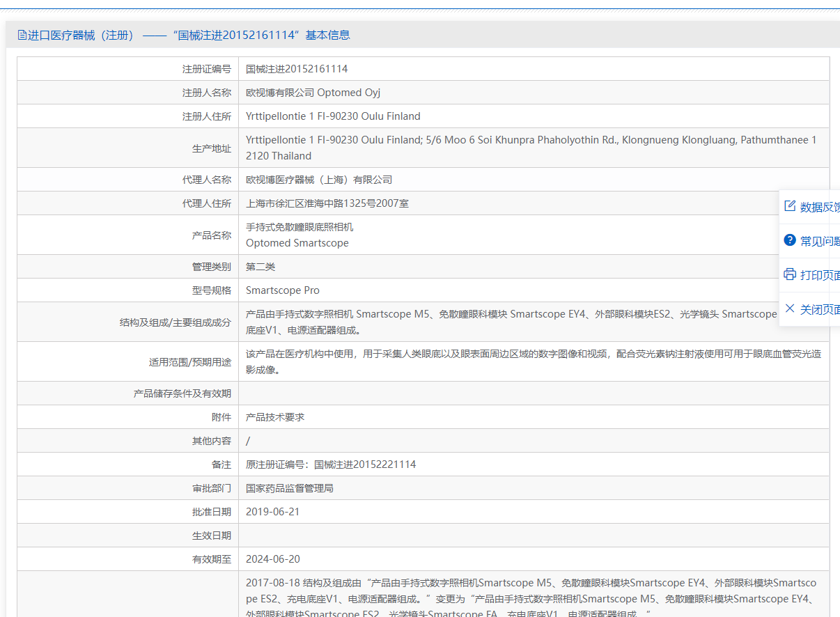Click the 注册人名称 label
Screen dimensions: 840x617
pyautogui.click(x=207, y=93)
